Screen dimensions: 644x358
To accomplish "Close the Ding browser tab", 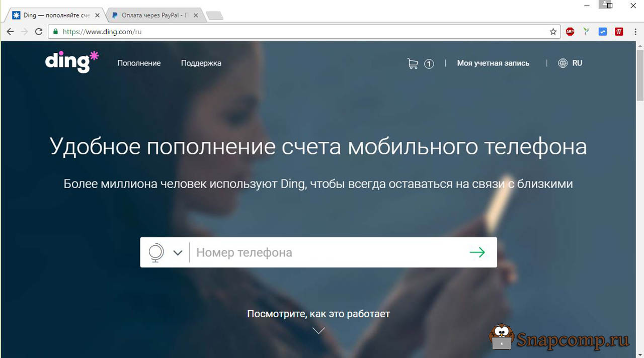I will click(97, 16).
